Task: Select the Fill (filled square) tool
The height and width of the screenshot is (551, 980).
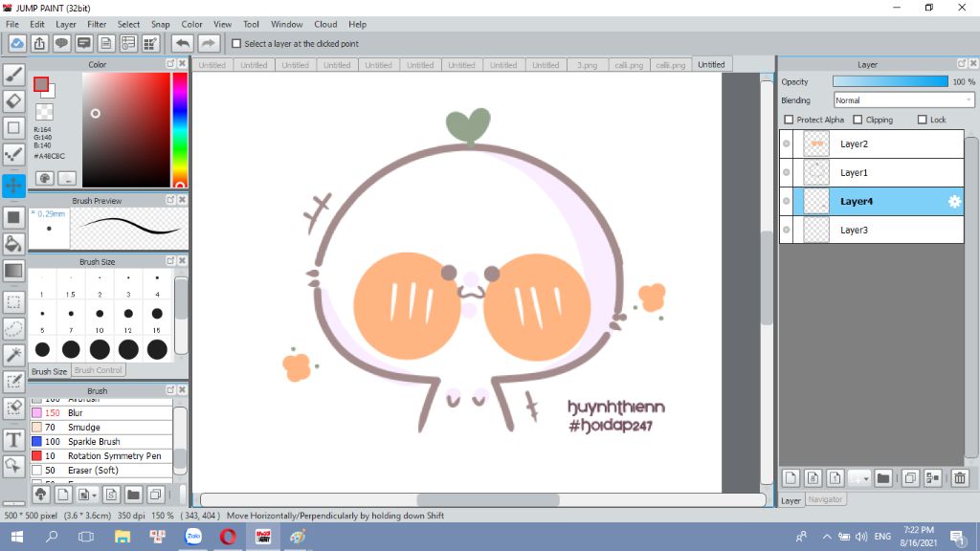Action: (13, 218)
